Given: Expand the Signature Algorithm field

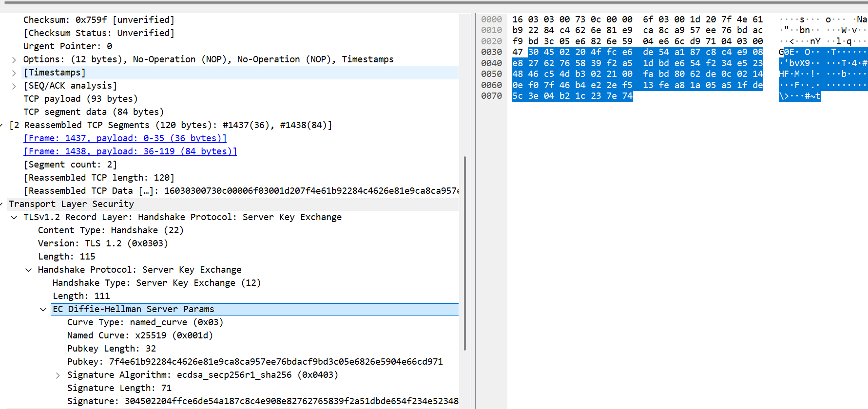Looking at the screenshot, I should [58, 375].
